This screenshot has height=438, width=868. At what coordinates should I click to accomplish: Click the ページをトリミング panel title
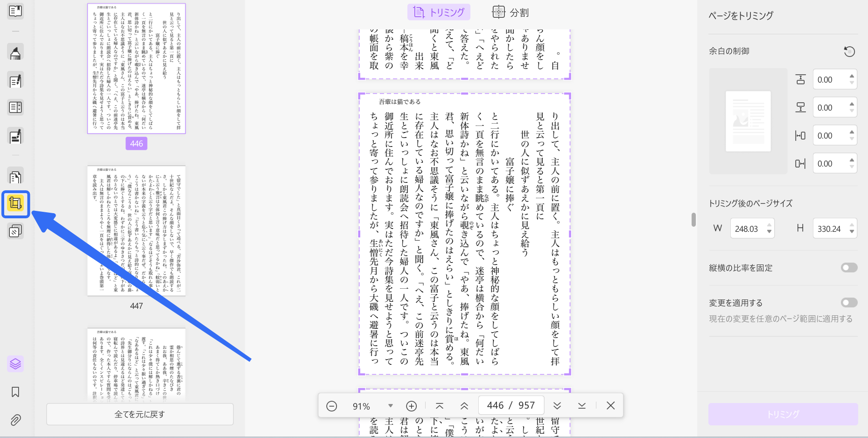pos(741,16)
